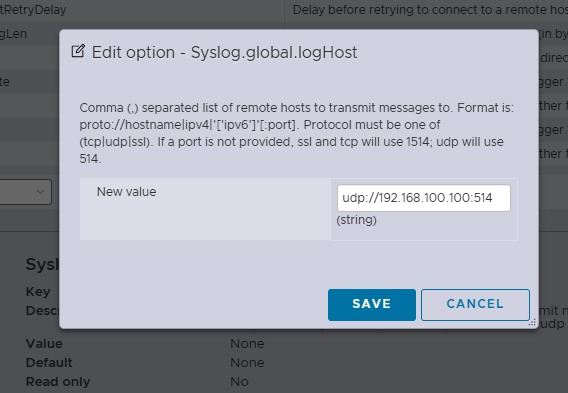This screenshot has width=568, height=393.
Task: Click the CANCEL button in the dialog
Action: point(475,305)
